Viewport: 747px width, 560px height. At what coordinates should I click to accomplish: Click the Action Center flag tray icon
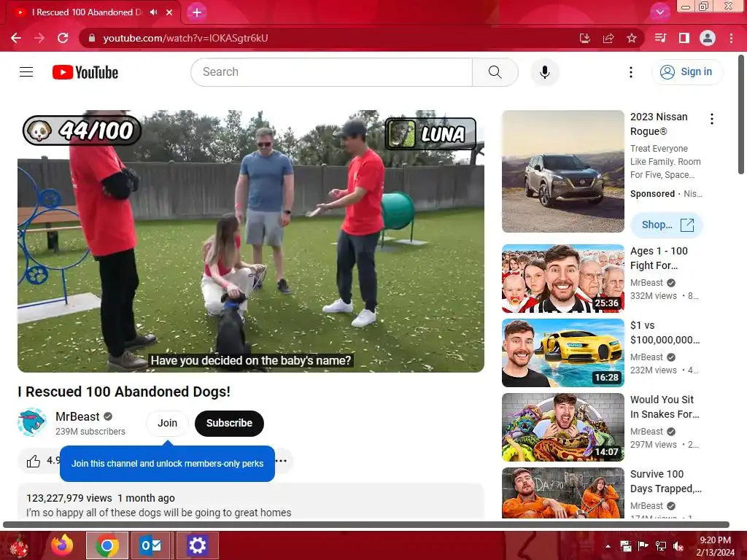pos(643,546)
